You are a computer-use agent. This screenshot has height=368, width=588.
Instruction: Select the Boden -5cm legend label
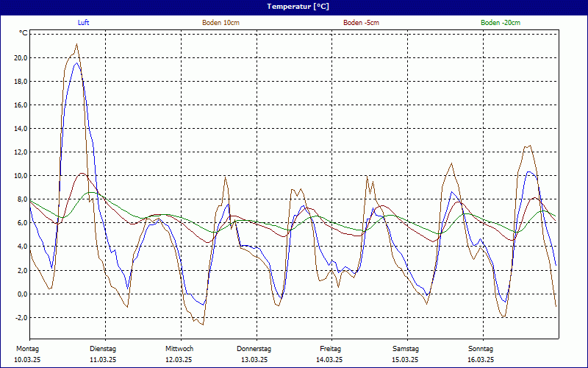(361, 23)
